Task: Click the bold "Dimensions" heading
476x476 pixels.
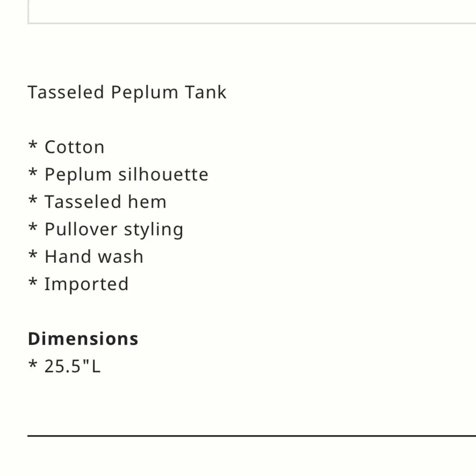Action: click(83, 339)
